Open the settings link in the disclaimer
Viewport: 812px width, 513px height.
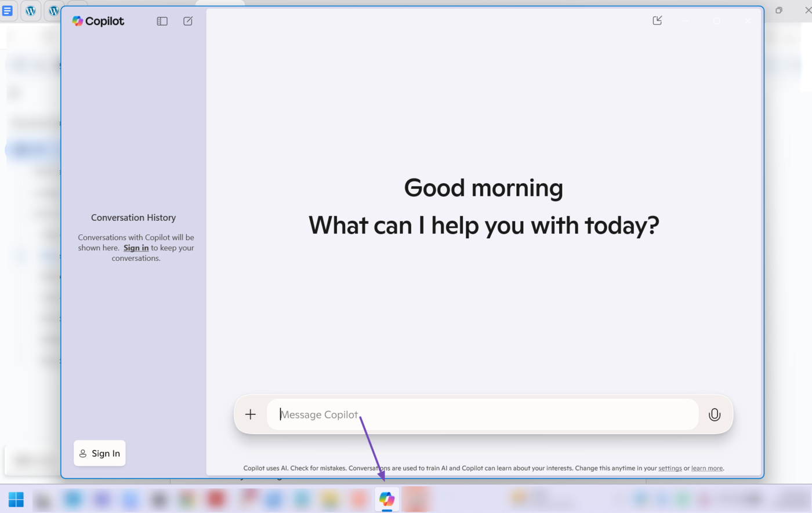point(670,468)
